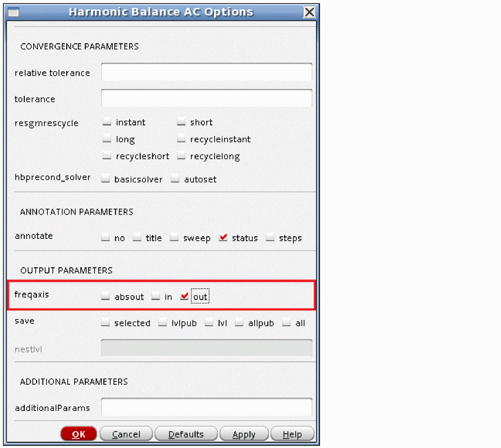The image size is (501, 448).
Task: Tick the recycleshort checkbox
Action: (x=107, y=156)
